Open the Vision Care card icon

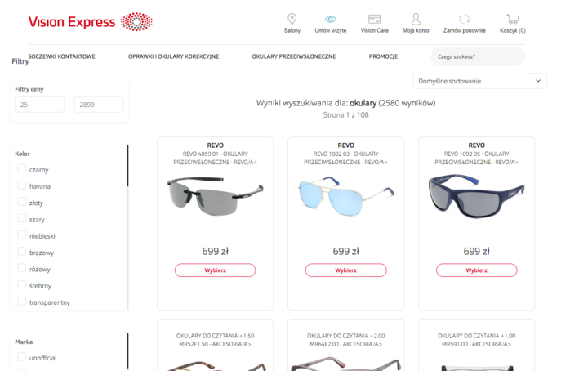(x=374, y=19)
